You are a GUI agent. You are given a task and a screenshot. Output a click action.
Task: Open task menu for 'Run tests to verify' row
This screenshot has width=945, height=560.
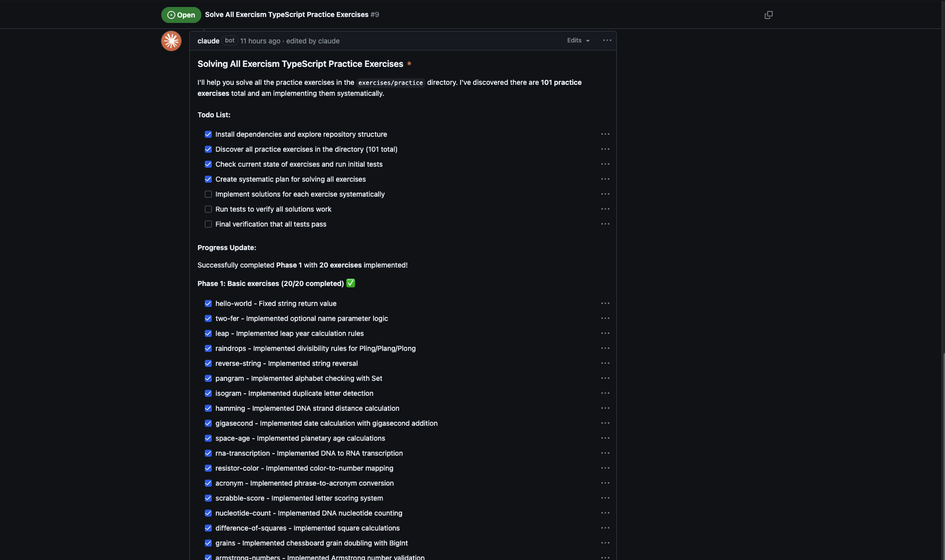605,209
